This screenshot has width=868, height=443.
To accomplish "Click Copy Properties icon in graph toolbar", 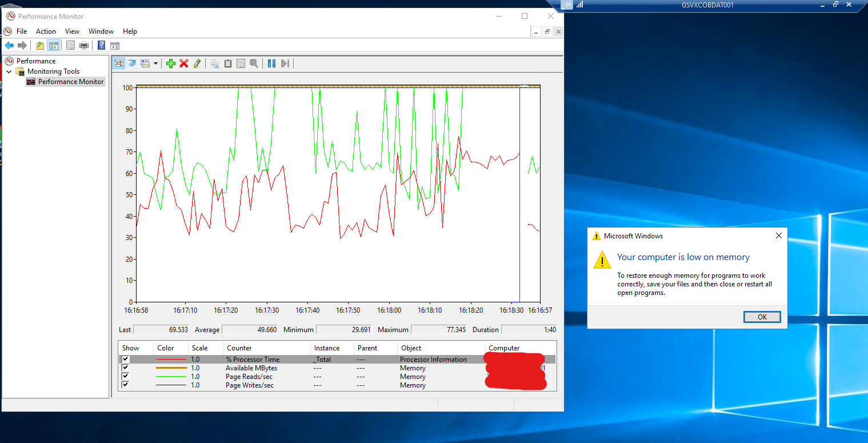I will pos(215,63).
